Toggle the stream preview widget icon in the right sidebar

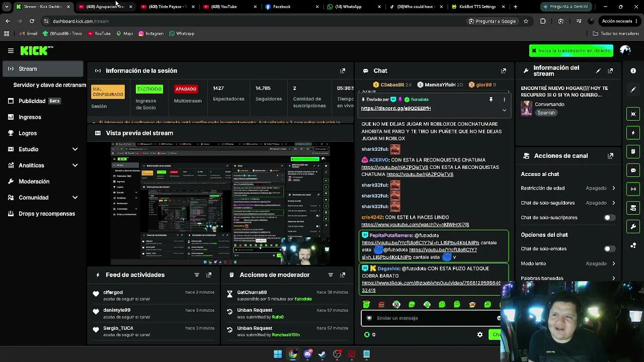[x=633, y=114]
